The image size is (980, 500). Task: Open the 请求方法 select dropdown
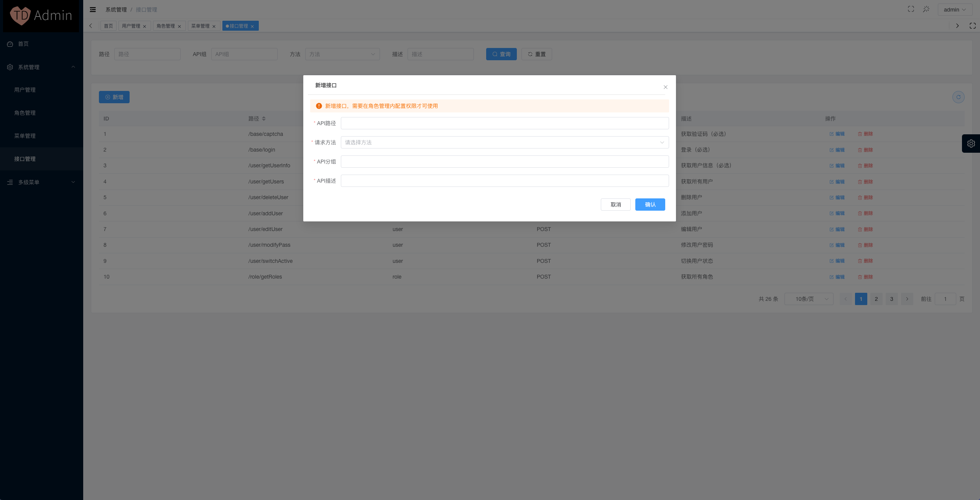click(x=504, y=142)
